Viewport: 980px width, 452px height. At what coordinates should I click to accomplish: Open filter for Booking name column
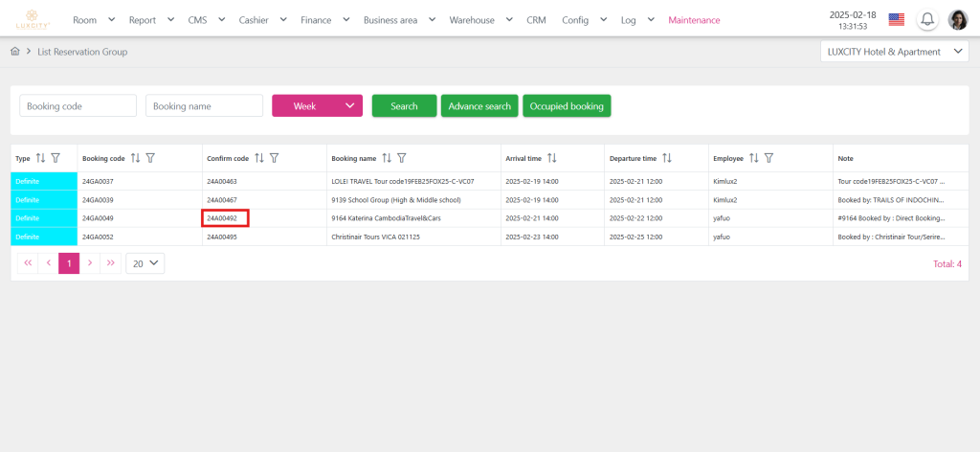click(402, 158)
